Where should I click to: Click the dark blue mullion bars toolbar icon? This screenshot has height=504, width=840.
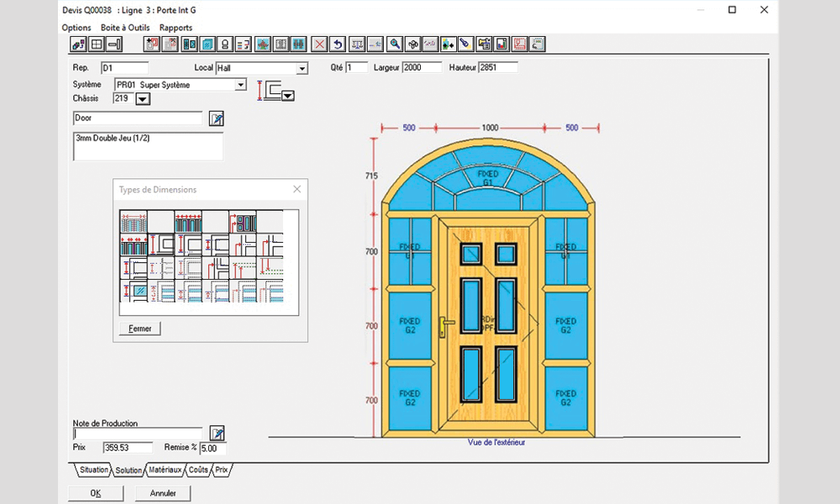click(x=299, y=44)
